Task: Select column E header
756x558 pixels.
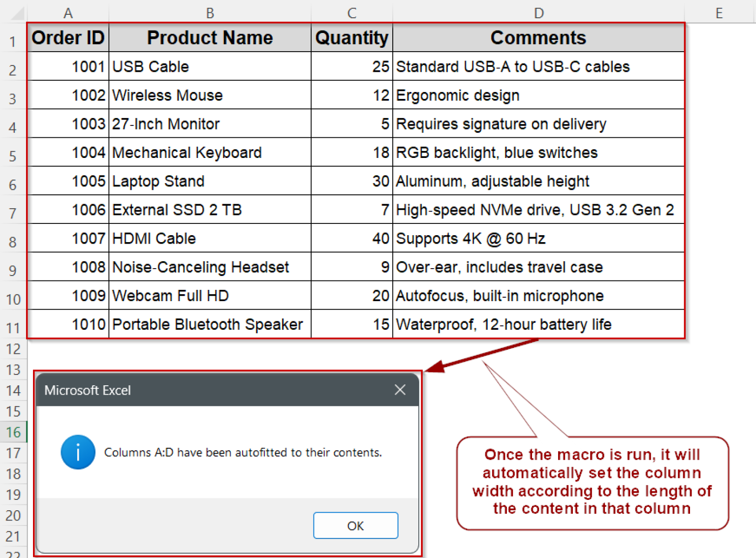Action: point(719,13)
